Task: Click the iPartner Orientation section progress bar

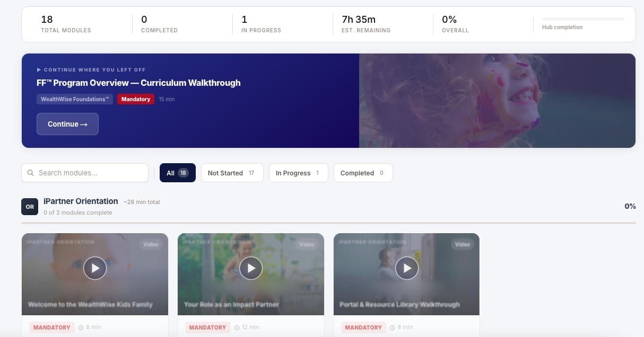Action: 328,223
